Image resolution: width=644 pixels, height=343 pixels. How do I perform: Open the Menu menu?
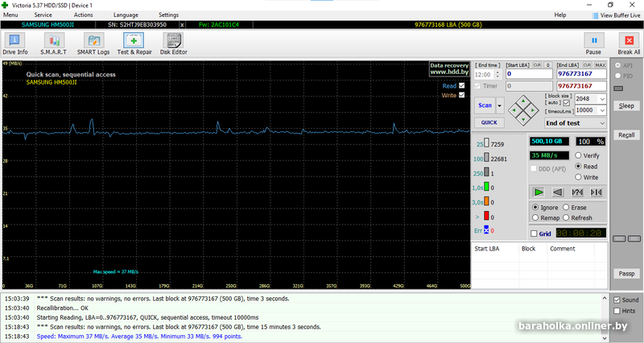10,14
